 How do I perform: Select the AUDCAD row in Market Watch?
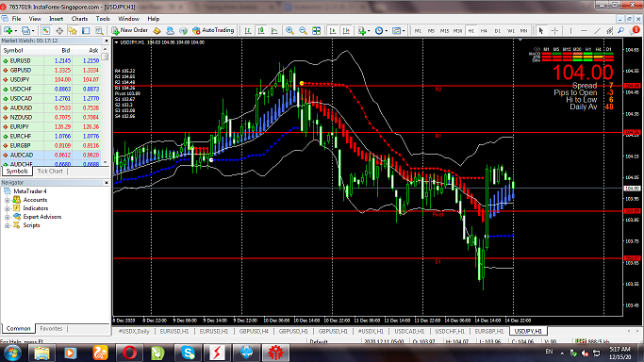click(x=51, y=156)
